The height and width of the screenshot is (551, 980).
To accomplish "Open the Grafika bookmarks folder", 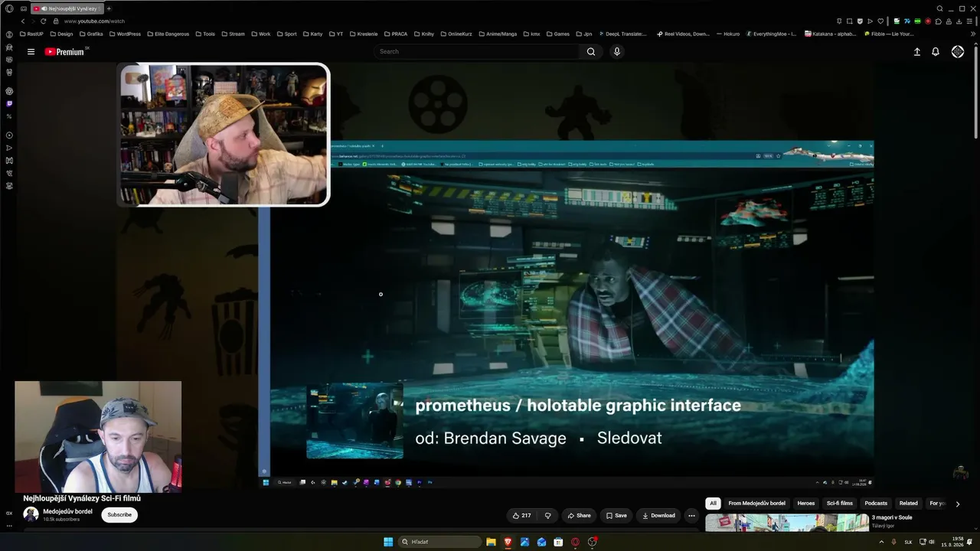I will 91,34.
